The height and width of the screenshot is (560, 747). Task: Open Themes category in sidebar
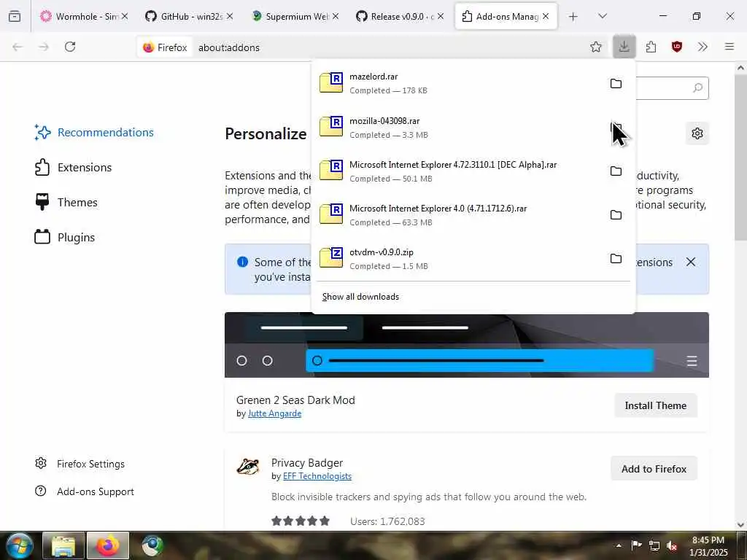(66, 203)
